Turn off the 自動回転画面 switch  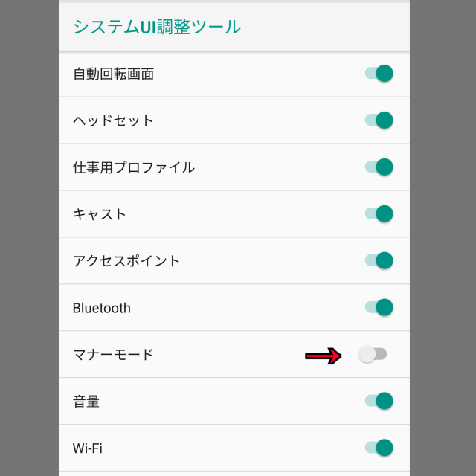[x=379, y=74]
